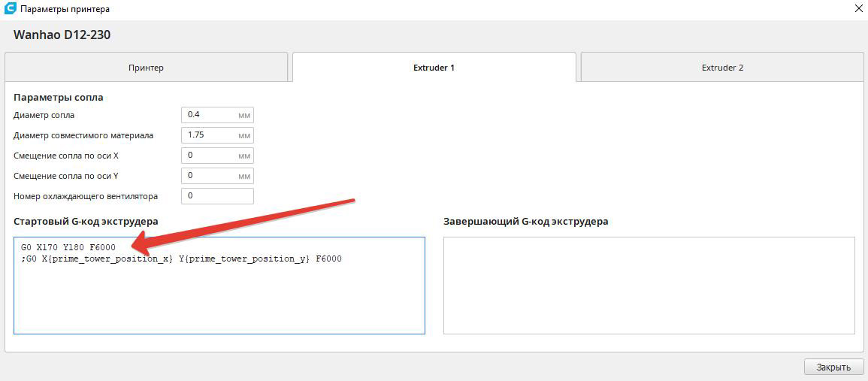Open the Extruder 2 tab
This screenshot has height=381, width=868.
[722, 68]
